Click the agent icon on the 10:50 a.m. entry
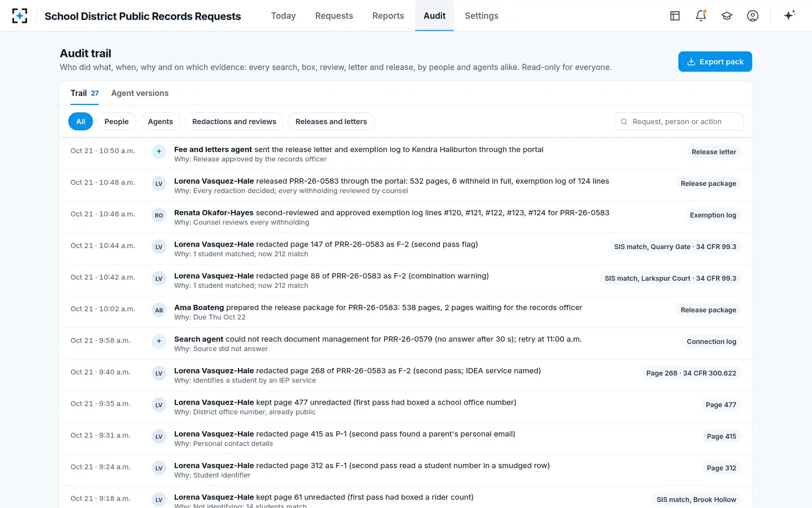Viewport: 812px width, 508px height. click(x=159, y=152)
